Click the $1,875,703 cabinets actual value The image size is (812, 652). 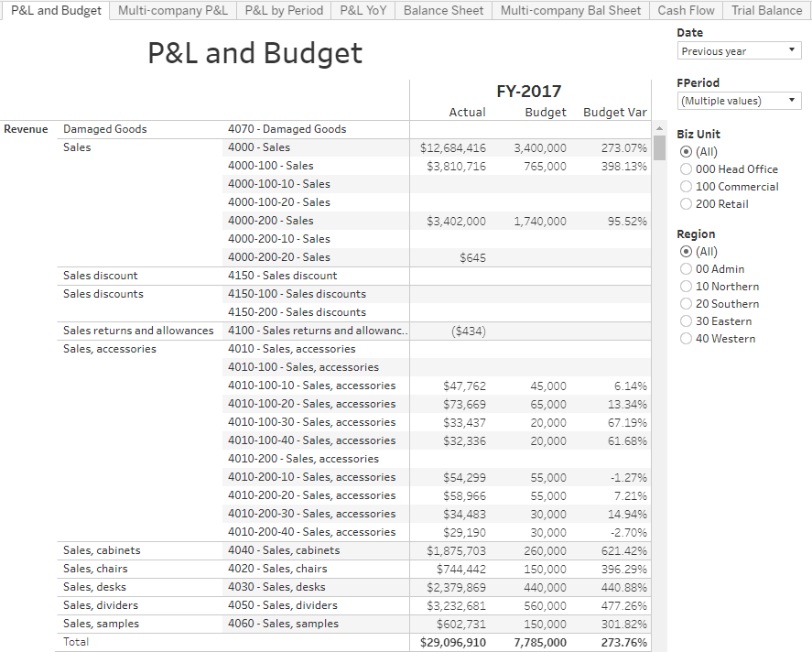(x=456, y=551)
